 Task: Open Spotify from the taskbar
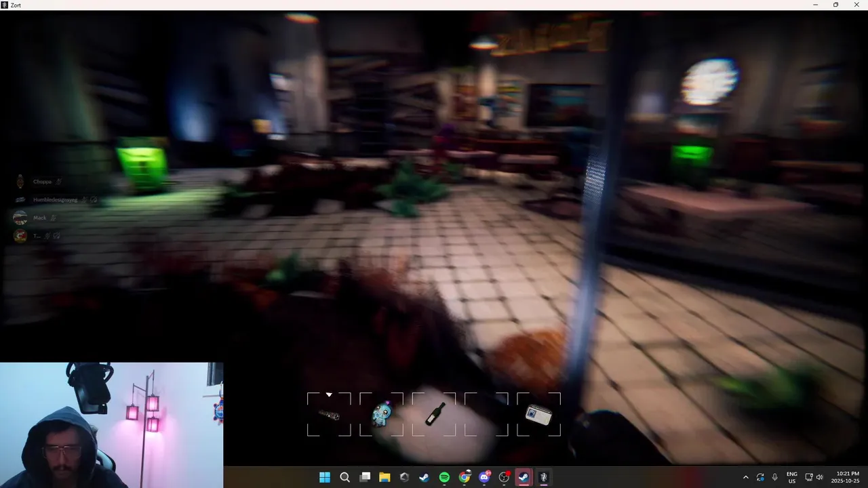[x=444, y=477]
